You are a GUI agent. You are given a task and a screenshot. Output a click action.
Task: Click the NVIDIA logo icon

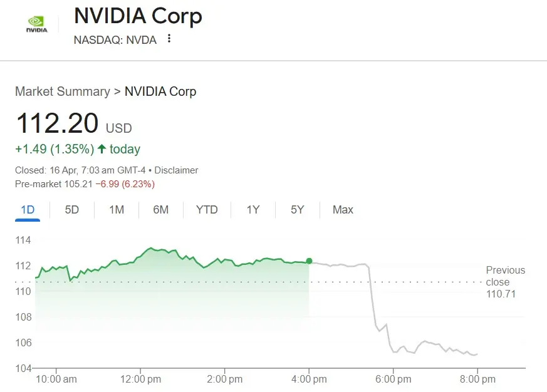[36, 24]
